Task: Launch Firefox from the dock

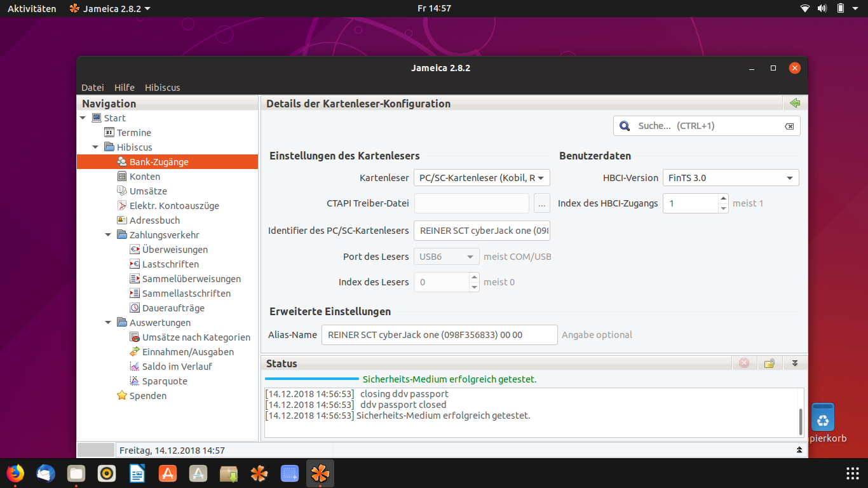Action: click(15, 473)
